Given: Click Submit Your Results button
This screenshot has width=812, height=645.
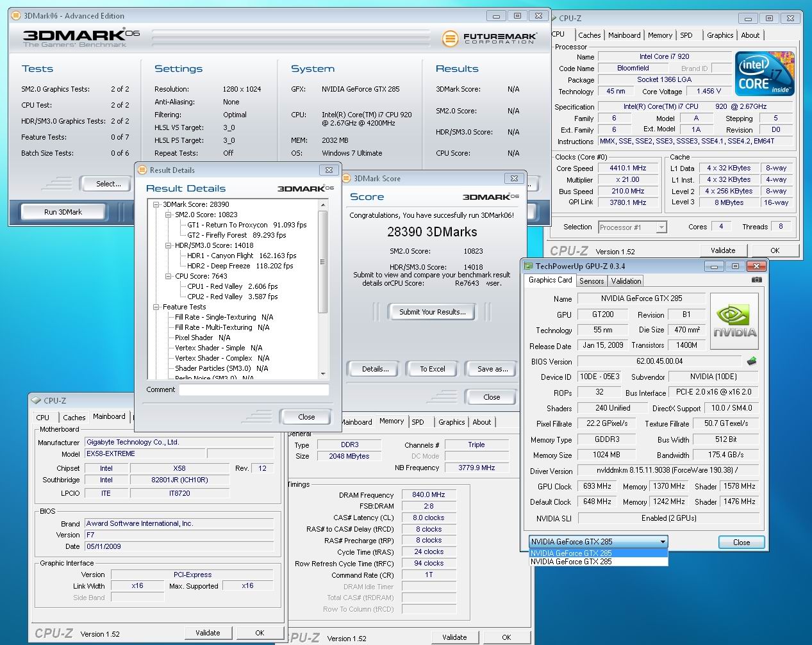Looking at the screenshot, I should coord(432,312).
